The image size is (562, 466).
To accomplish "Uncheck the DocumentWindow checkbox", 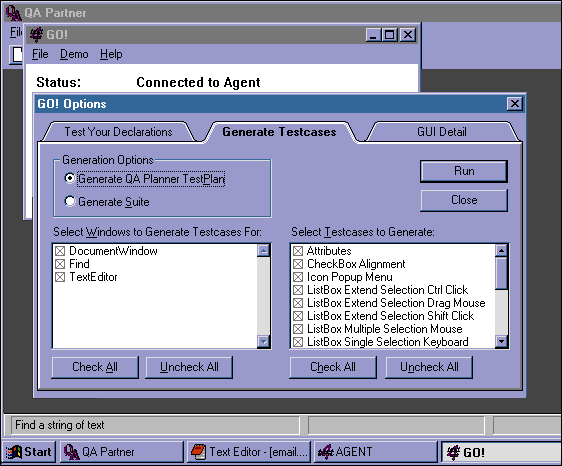I will [x=60, y=251].
